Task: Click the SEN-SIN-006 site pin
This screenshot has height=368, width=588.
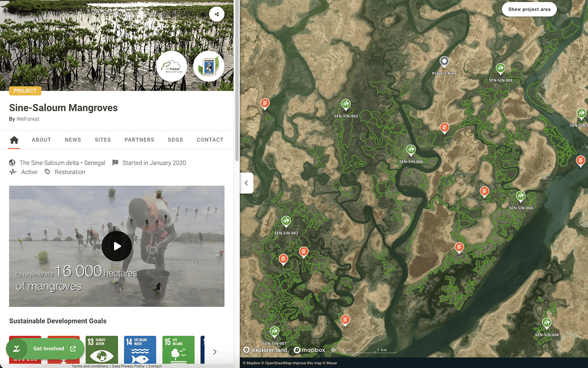Action: [411, 150]
